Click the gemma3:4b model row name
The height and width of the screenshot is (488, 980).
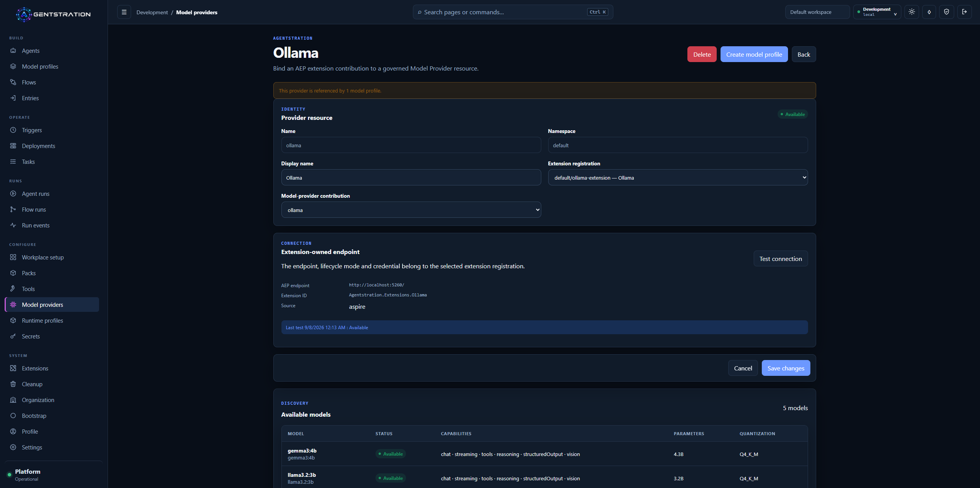(302, 451)
